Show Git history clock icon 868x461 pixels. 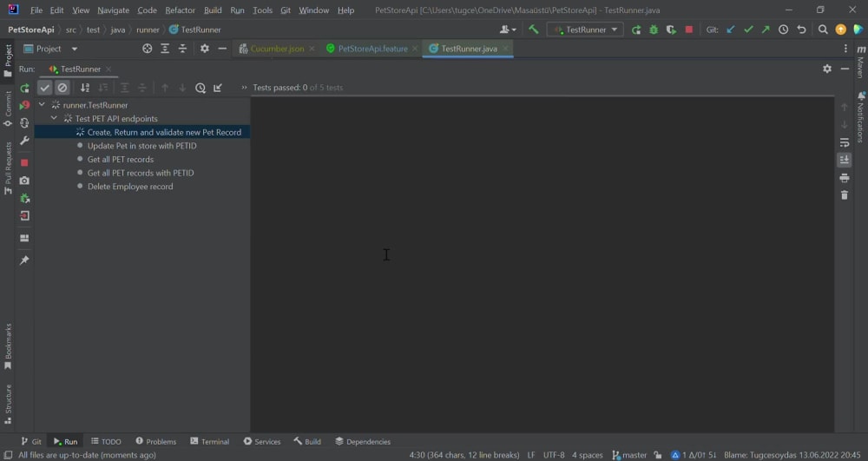tap(783, 30)
